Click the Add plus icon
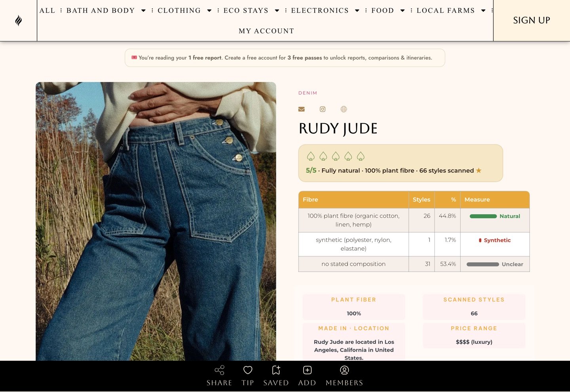The image size is (570, 392). click(307, 370)
